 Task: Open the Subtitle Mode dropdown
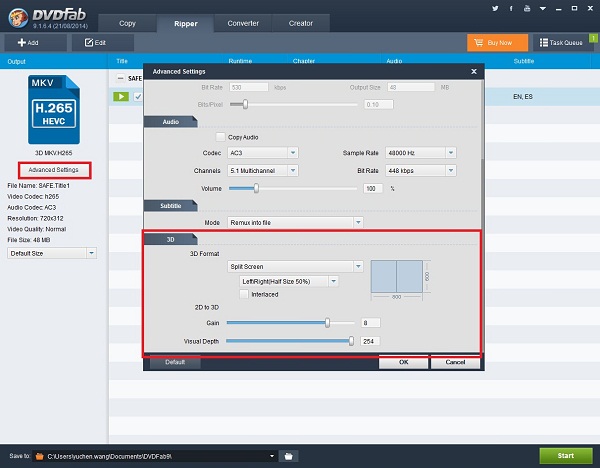[x=295, y=222]
